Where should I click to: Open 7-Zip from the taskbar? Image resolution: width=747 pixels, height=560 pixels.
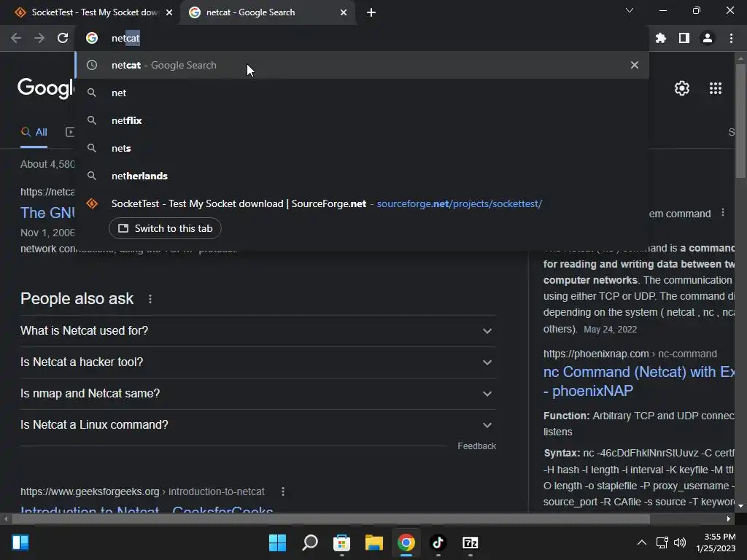pyautogui.click(x=471, y=542)
